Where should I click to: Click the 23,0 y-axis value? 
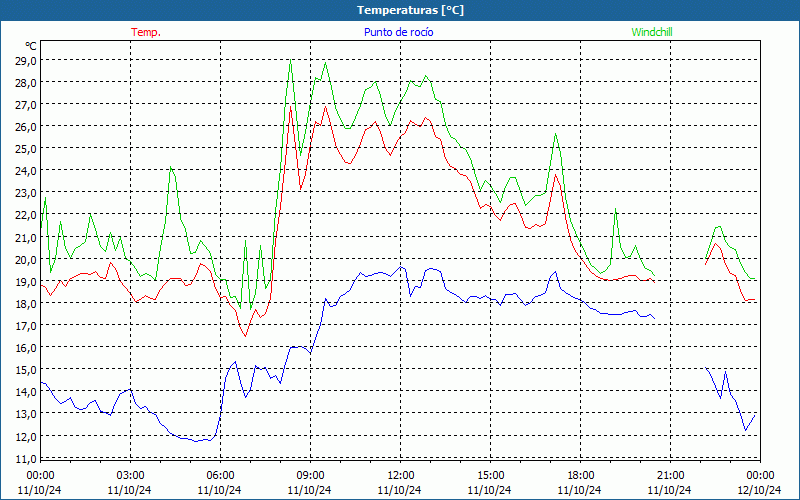pos(26,193)
